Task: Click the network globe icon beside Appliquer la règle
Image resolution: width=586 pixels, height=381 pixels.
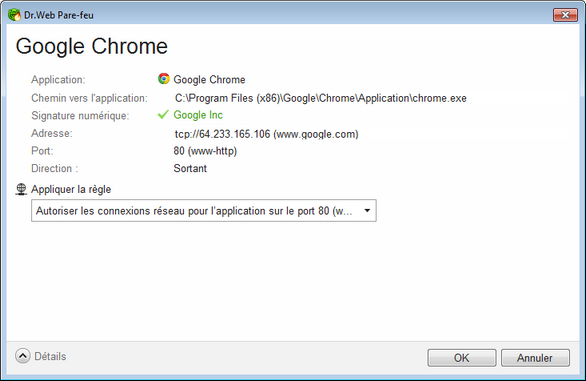Action: (21, 190)
